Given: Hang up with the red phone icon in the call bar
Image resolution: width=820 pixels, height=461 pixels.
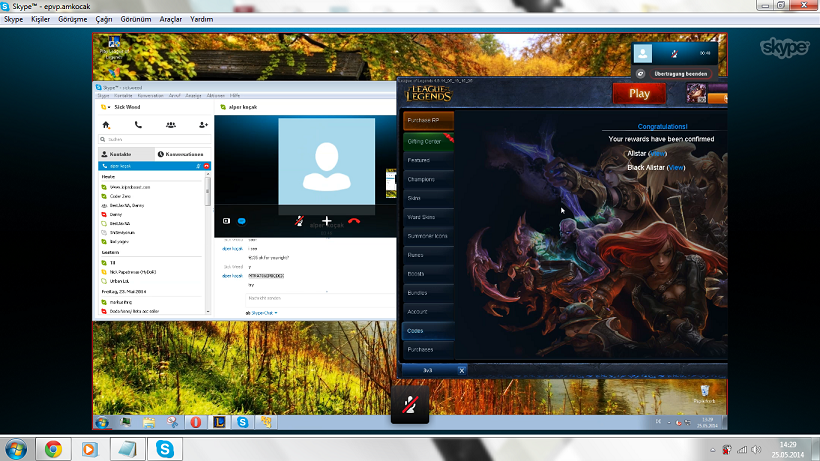Looking at the screenshot, I should click(354, 221).
